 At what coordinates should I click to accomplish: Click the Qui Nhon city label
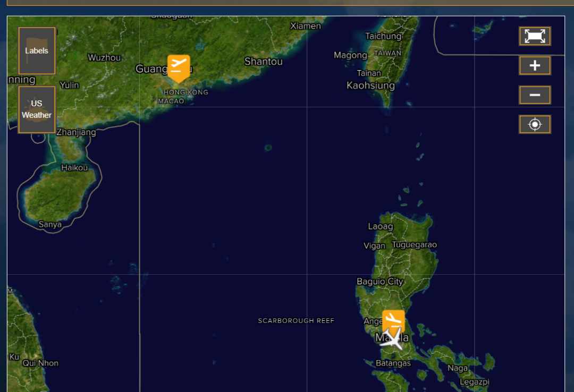tap(40, 363)
